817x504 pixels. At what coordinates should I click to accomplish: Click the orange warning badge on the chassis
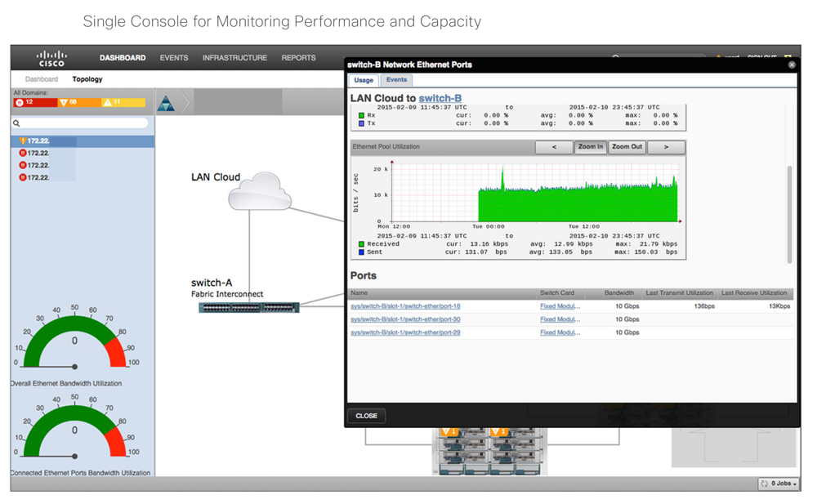tap(449, 430)
